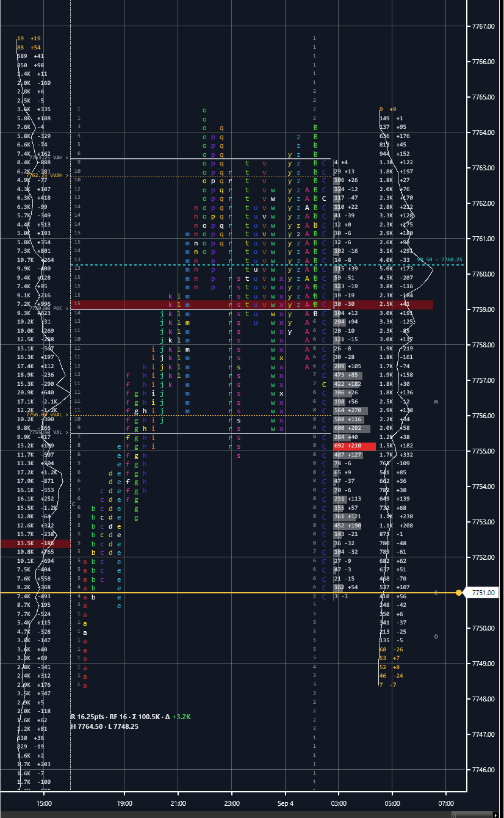
Task: Click the red highlighted 13.5K -188 row
Action: 35,543
